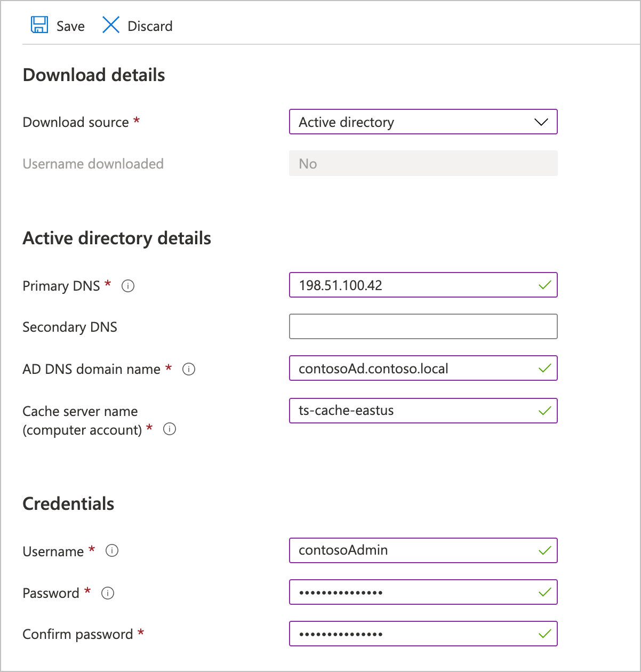Click the info icon next to Primary DNS
641x672 pixels.
(127, 286)
